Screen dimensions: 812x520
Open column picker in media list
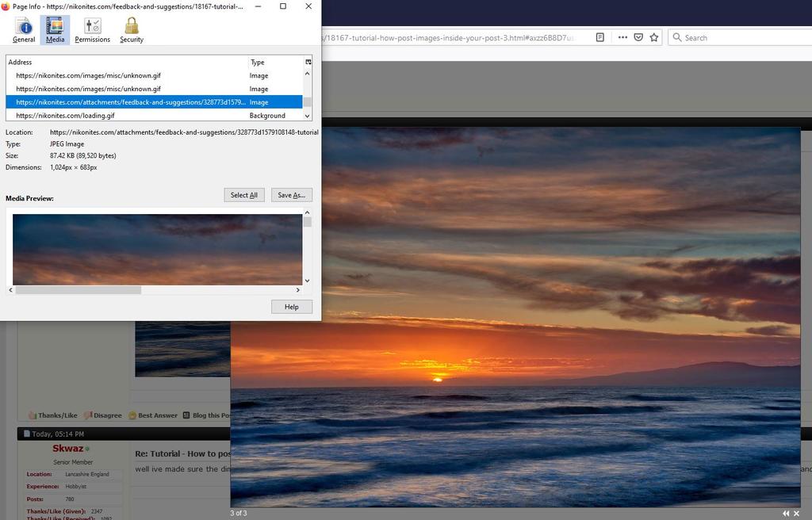308,62
